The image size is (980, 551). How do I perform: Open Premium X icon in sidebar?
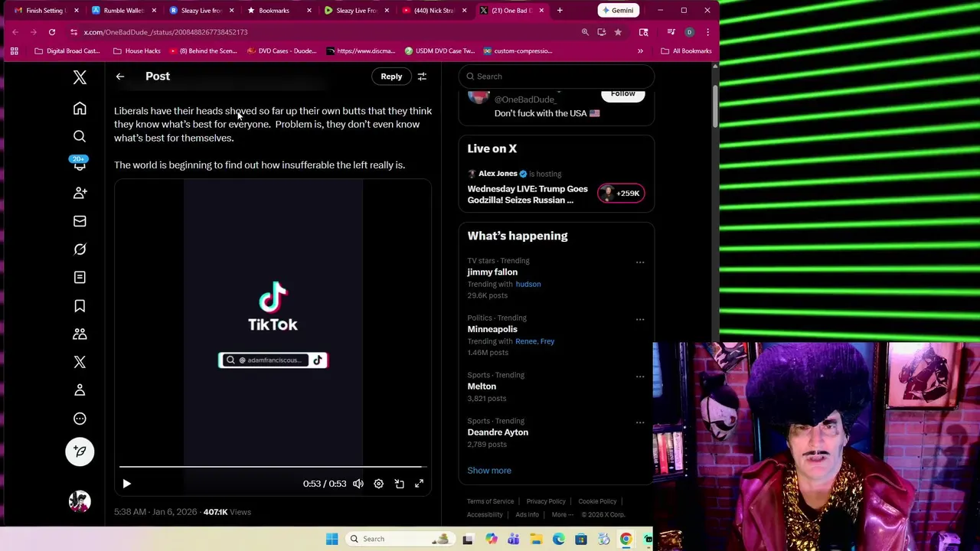click(x=80, y=362)
